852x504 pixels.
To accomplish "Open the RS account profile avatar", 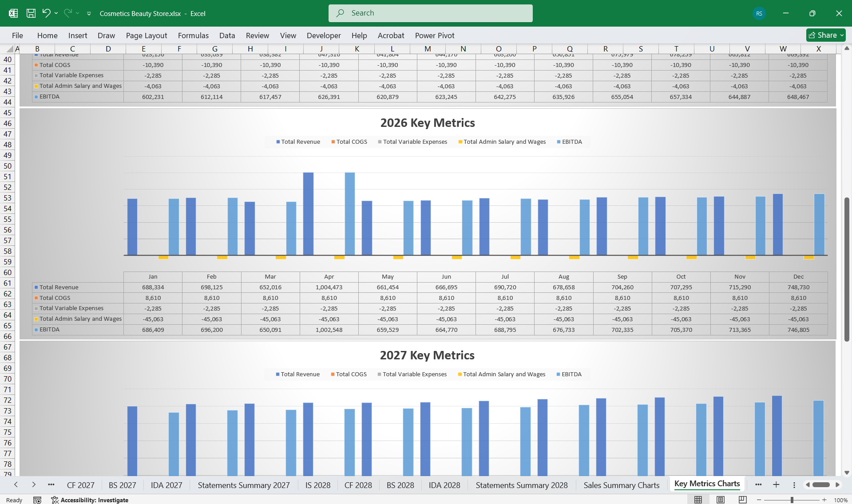I will click(759, 13).
